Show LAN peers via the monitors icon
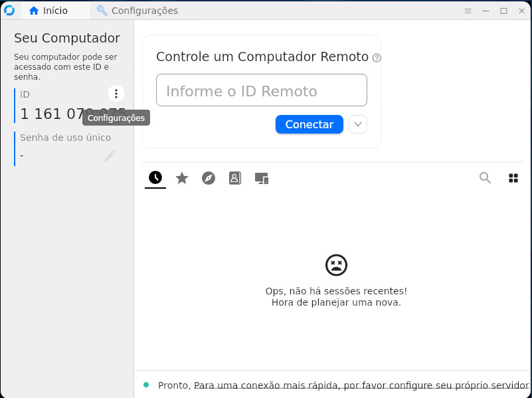This screenshot has height=398, width=532. tap(261, 177)
